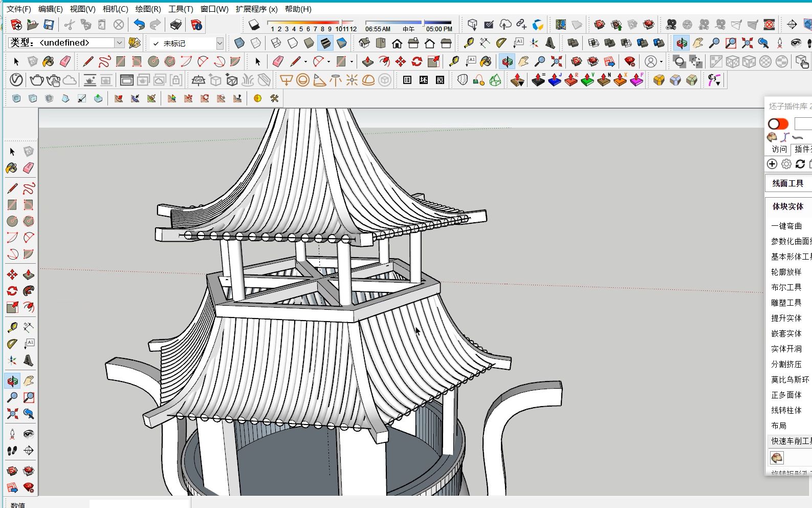This screenshot has height=508, width=812.
Task: Open the 类型 <undefined> dropdown
Action: 119,43
